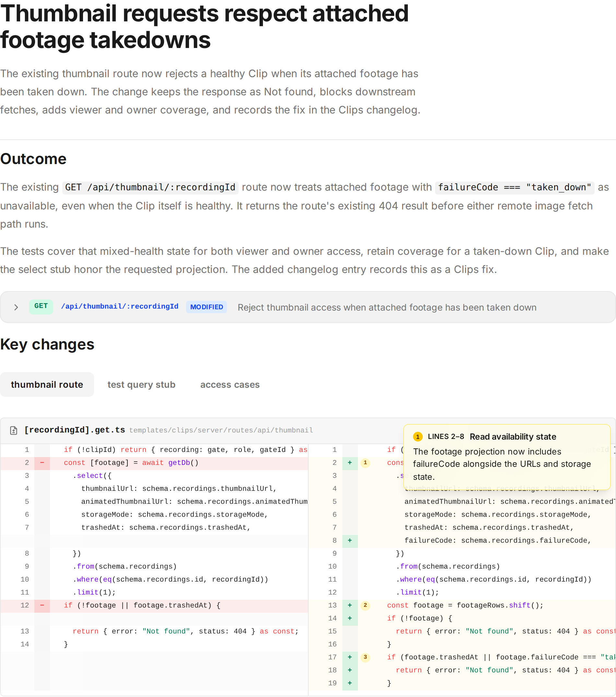
Task: Open the access cases tab
Action: [230, 384]
